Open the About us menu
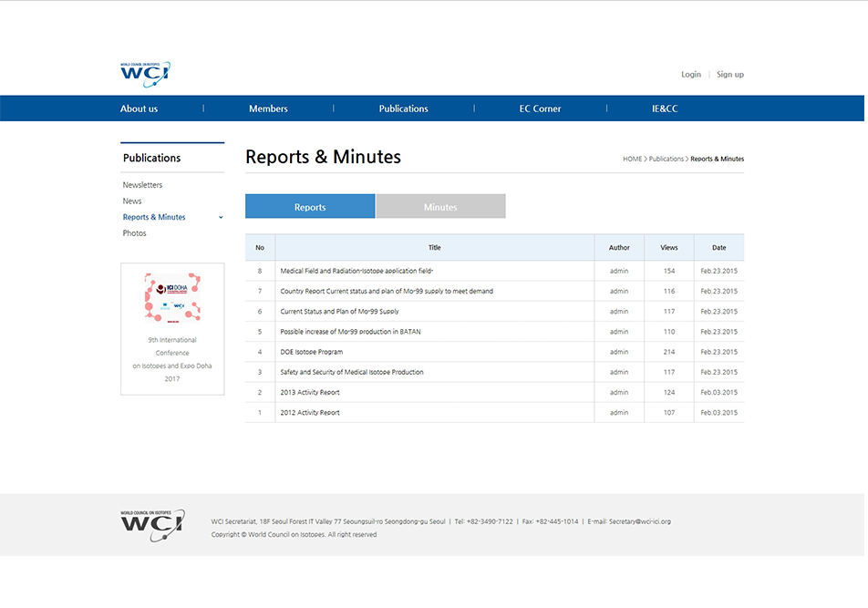The width and height of the screenshot is (868, 608). click(x=139, y=109)
